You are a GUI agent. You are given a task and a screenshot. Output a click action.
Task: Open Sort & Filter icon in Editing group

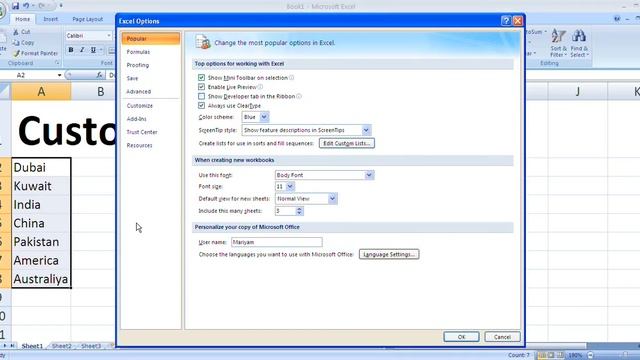point(558,36)
